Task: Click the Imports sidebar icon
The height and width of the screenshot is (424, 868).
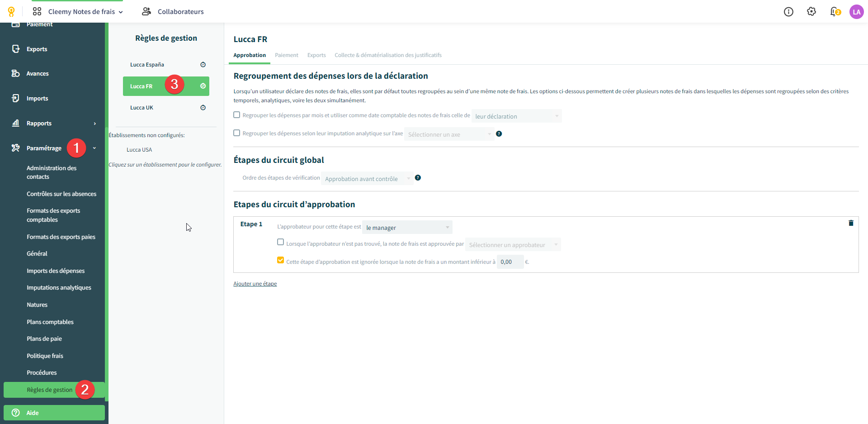Action: tap(16, 98)
